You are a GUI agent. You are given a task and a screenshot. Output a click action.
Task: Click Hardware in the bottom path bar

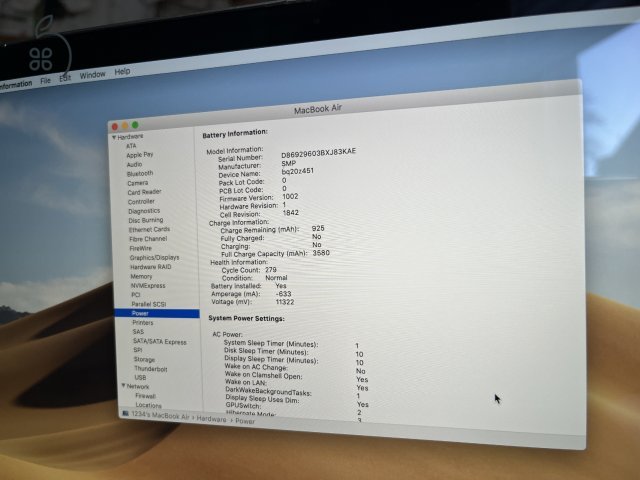pyautogui.click(x=211, y=419)
